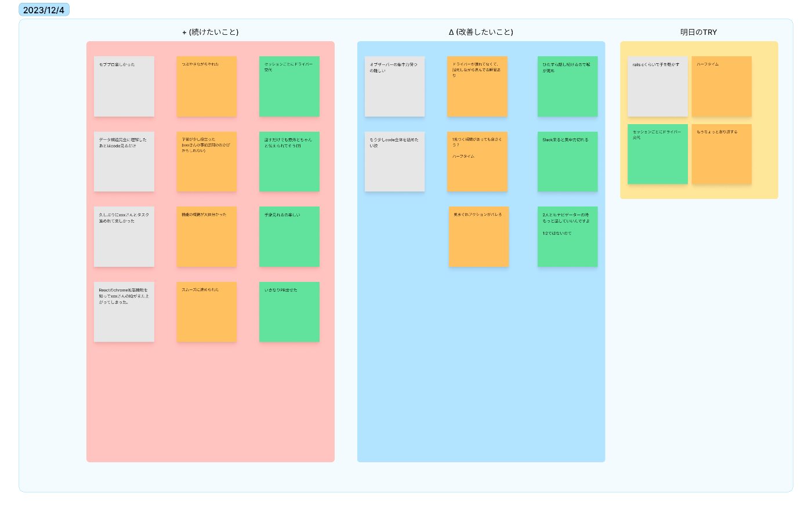
Task: Select the orange note starting '1息つく瞬間があっても良さそう'
Action: [x=477, y=161]
